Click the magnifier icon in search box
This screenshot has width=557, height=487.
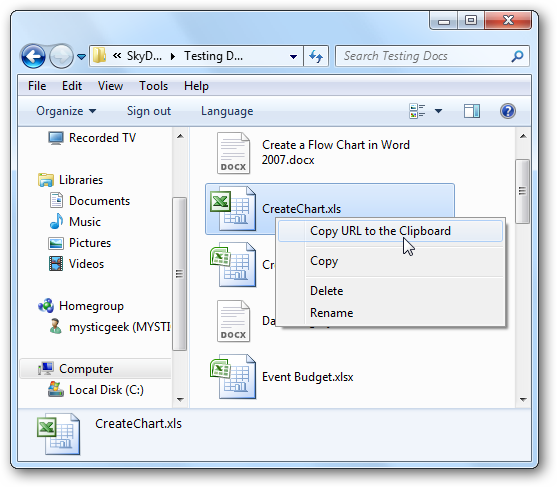point(517,56)
